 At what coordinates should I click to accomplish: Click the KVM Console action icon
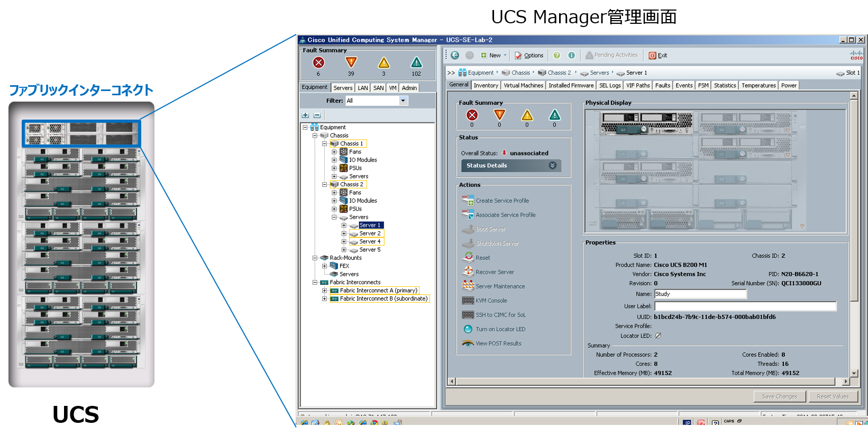(468, 301)
